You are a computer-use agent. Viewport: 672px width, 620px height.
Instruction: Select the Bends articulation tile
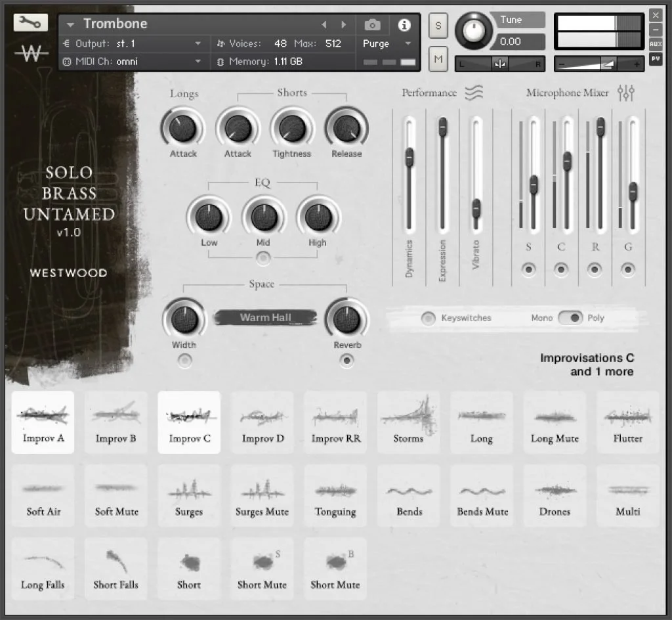[408, 496]
